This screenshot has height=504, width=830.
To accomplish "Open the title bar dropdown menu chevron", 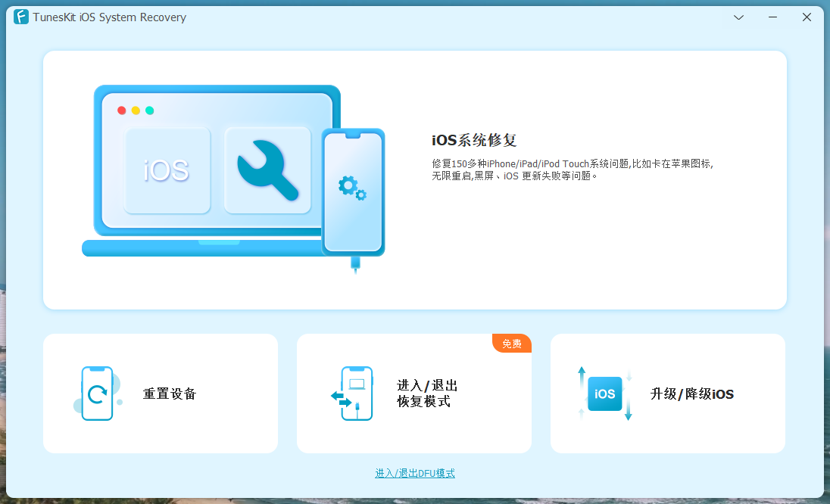I will (738, 17).
